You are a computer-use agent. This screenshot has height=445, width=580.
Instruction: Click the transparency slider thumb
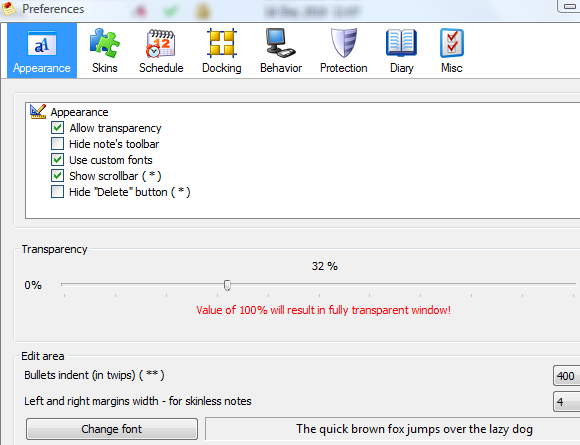point(227,285)
